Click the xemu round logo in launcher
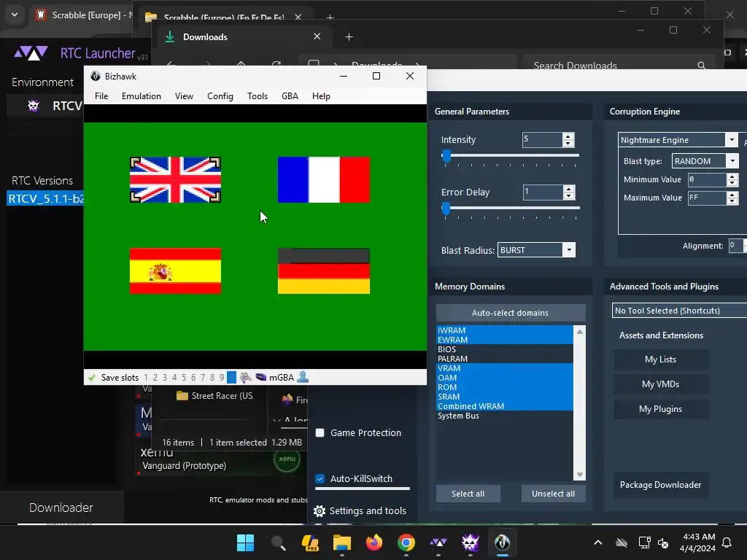 pos(287,459)
